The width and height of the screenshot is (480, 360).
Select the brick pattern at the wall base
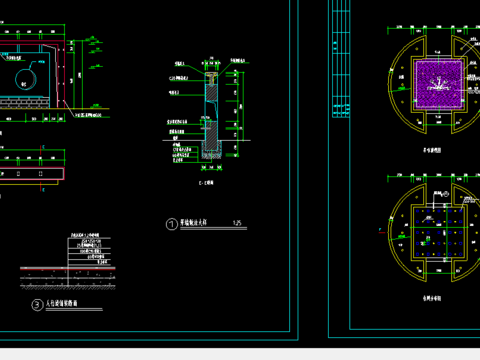(x=24, y=102)
